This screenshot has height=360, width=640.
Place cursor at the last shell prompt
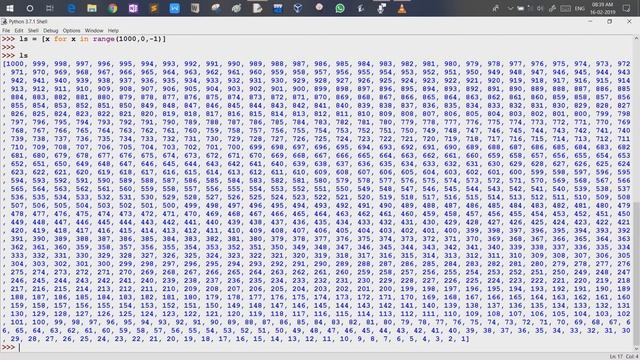[x=19, y=347]
